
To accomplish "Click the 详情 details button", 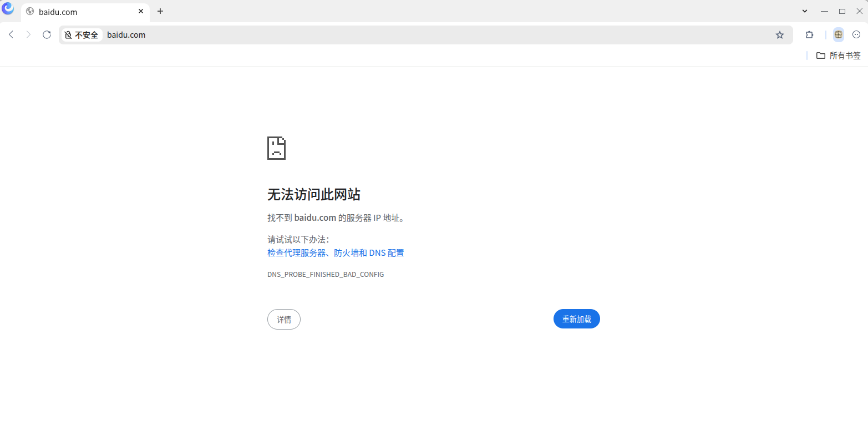I will (x=284, y=319).
